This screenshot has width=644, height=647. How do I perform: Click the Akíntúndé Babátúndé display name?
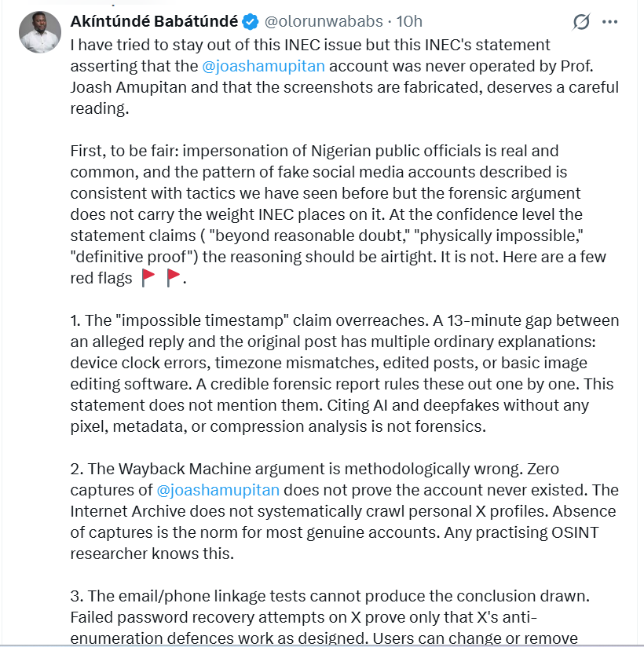click(154, 22)
